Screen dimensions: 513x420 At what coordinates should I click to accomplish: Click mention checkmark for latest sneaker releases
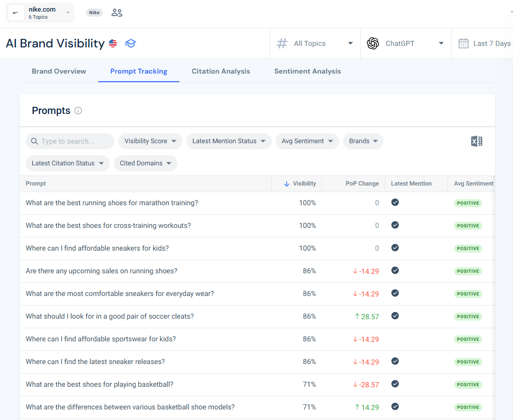point(395,361)
